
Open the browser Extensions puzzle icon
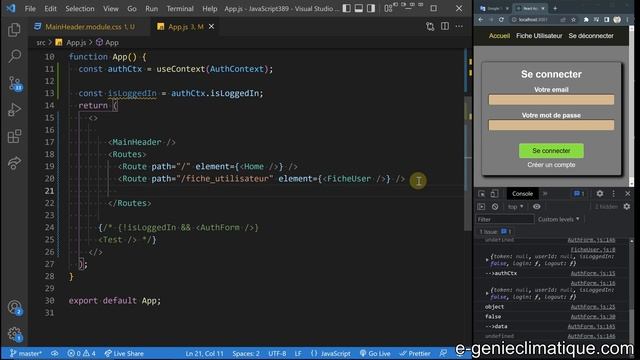[586, 20]
